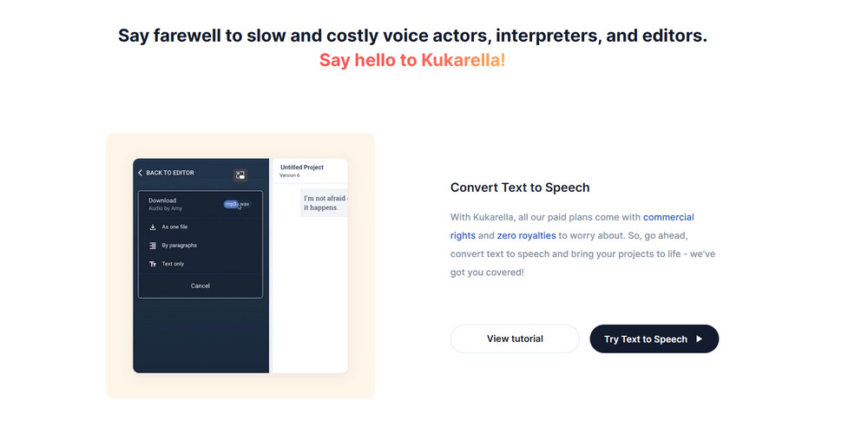
Task: Click the "I'm not afraid" text paragraph
Action: click(324, 203)
